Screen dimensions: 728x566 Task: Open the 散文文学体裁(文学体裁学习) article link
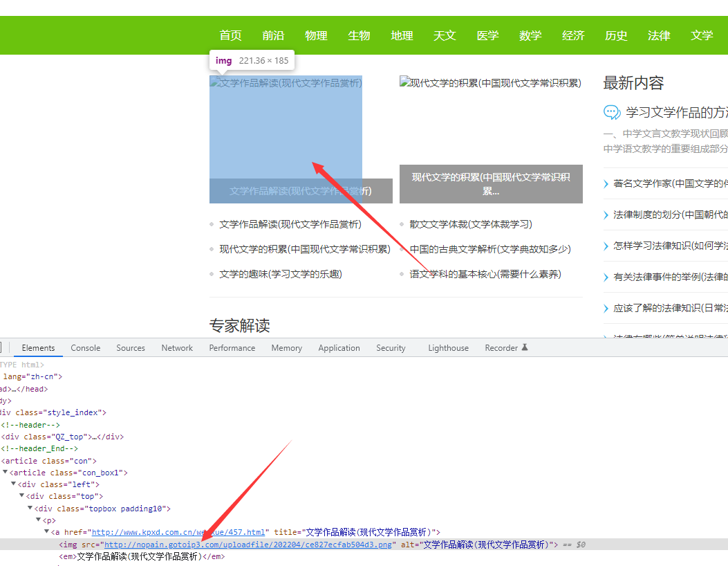tap(471, 224)
